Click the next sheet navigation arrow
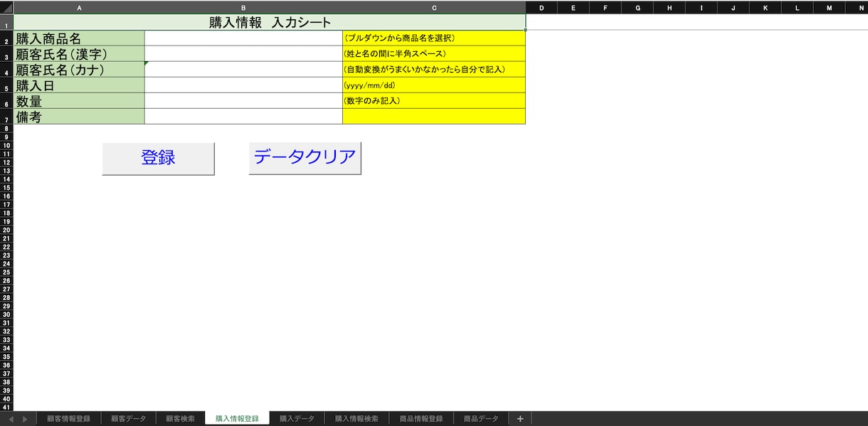Viewport: 868px width, 426px height. click(25, 419)
